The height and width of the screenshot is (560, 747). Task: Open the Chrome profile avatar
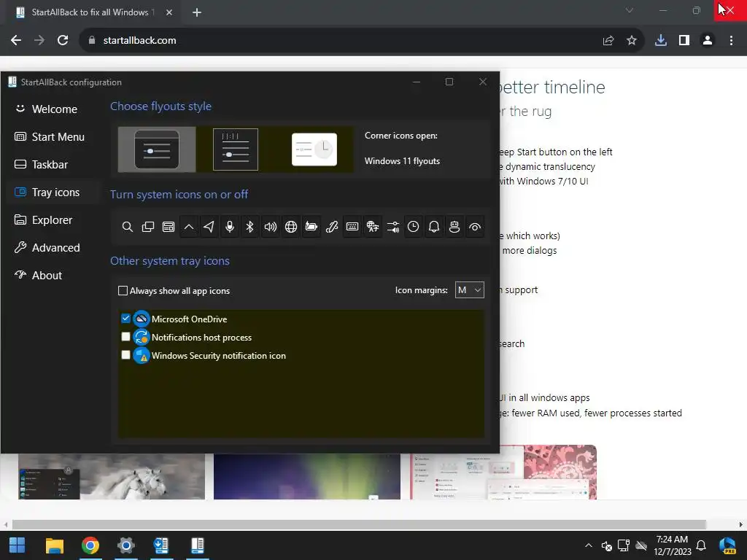[708, 41]
